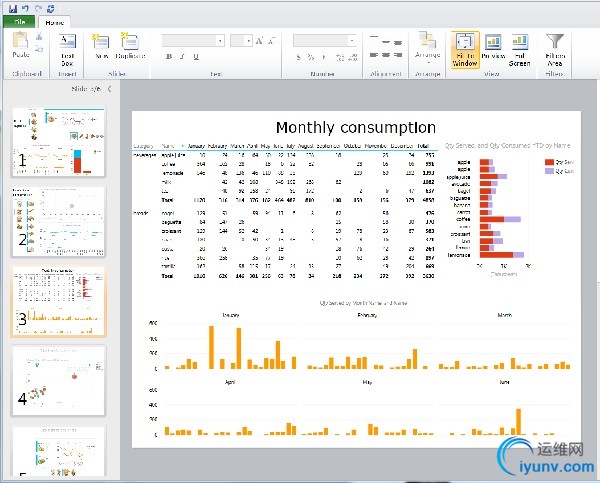Select slide 5 thumbnail
This screenshot has width=600, height=483.
tap(58, 451)
